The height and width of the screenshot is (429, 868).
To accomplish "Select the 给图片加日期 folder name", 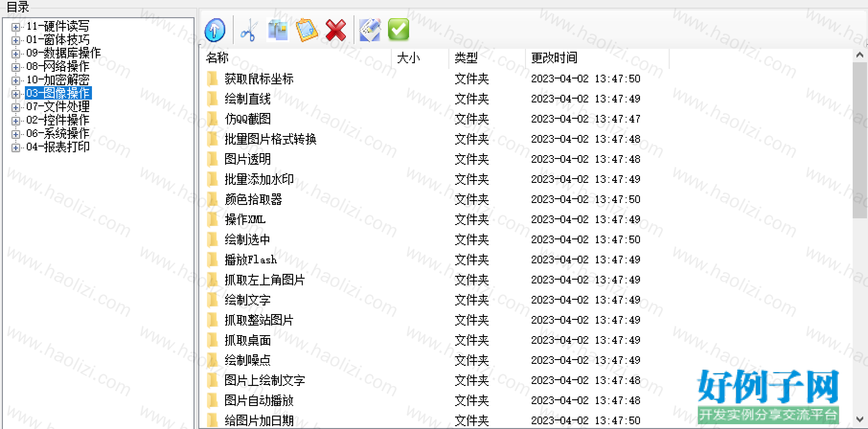I will pyautogui.click(x=259, y=420).
